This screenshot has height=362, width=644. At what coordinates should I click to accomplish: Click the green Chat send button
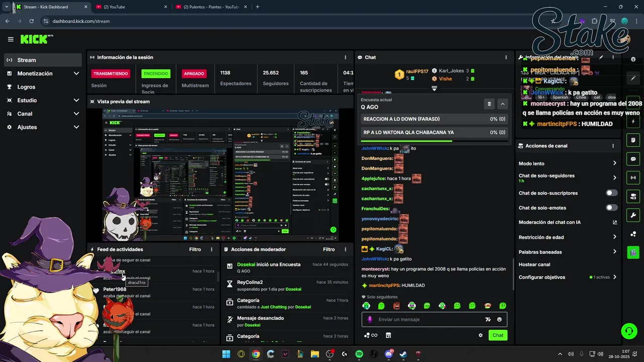click(498, 335)
